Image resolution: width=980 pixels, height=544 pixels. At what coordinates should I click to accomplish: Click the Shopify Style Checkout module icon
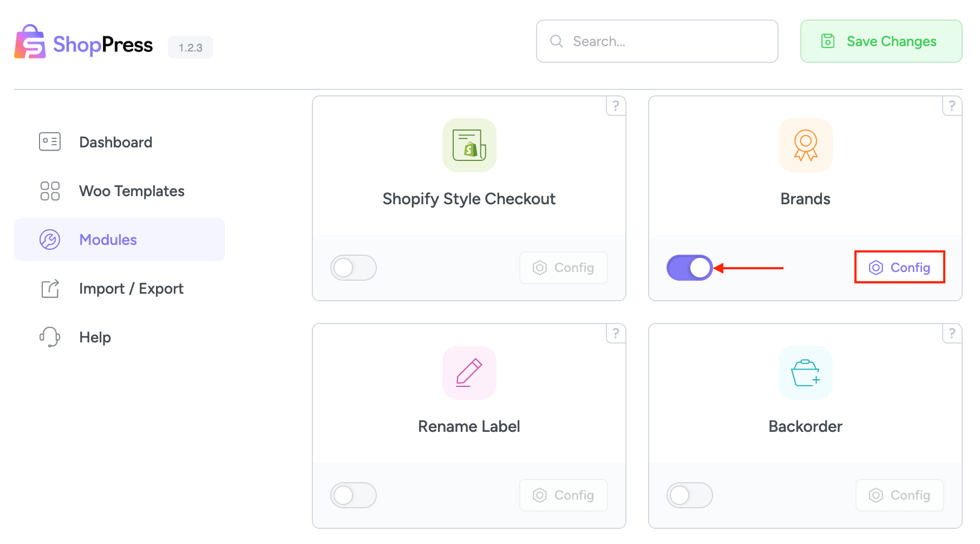[x=469, y=145]
